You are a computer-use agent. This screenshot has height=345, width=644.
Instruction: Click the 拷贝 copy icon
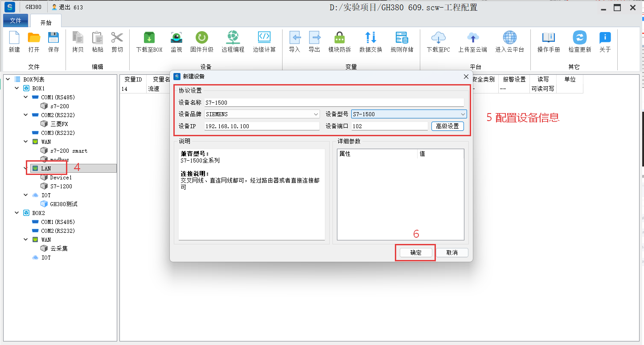(78, 38)
